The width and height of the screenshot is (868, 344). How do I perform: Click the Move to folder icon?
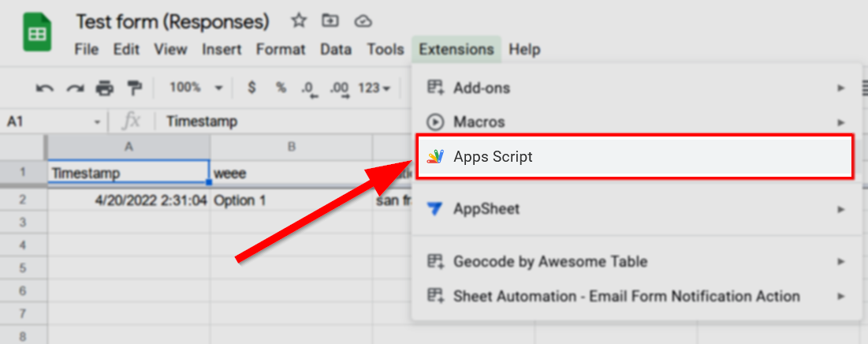click(330, 21)
